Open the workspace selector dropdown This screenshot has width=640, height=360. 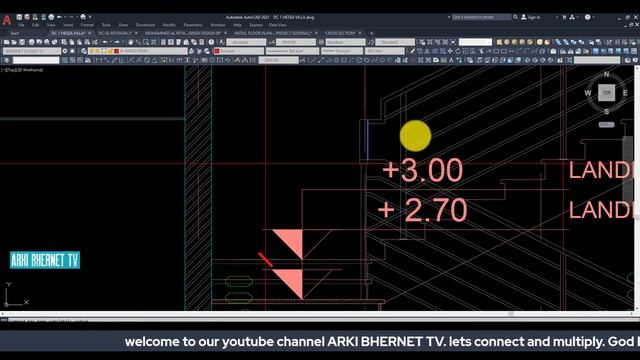pyautogui.click(x=32, y=51)
